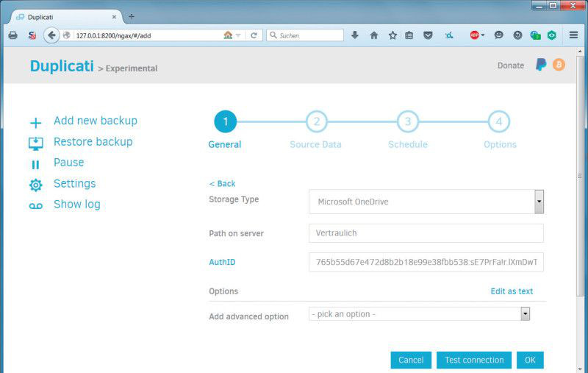
Task: Click the Duplicati logo title
Action: 62,66
